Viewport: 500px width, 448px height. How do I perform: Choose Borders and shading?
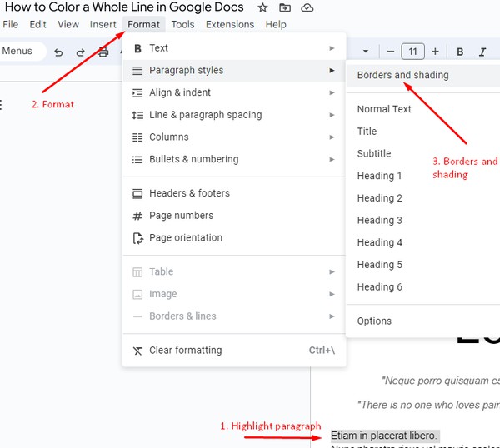click(x=422, y=75)
